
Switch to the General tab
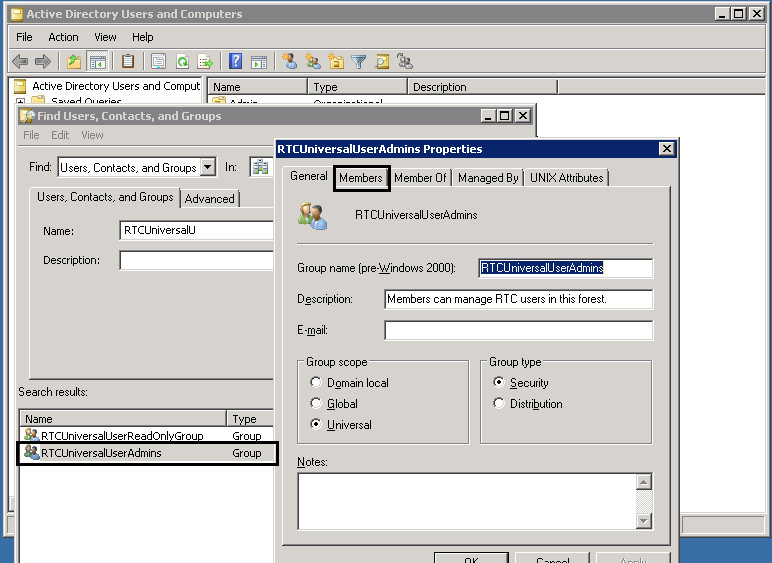[x=309, y=176]
